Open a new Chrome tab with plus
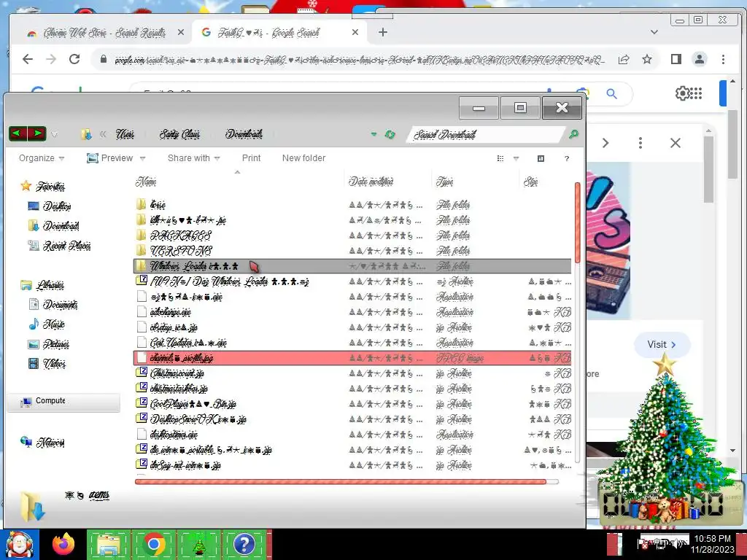747x560 pixels. click(382, 32)
